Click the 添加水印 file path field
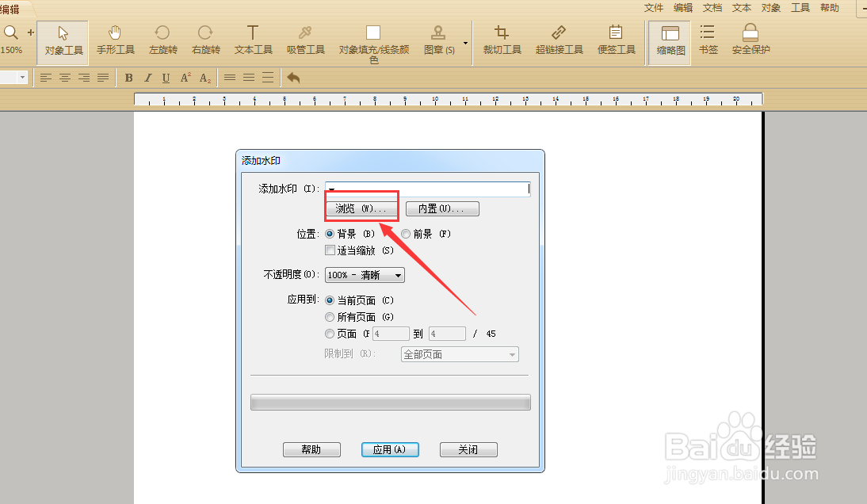 tap(427, 189)
